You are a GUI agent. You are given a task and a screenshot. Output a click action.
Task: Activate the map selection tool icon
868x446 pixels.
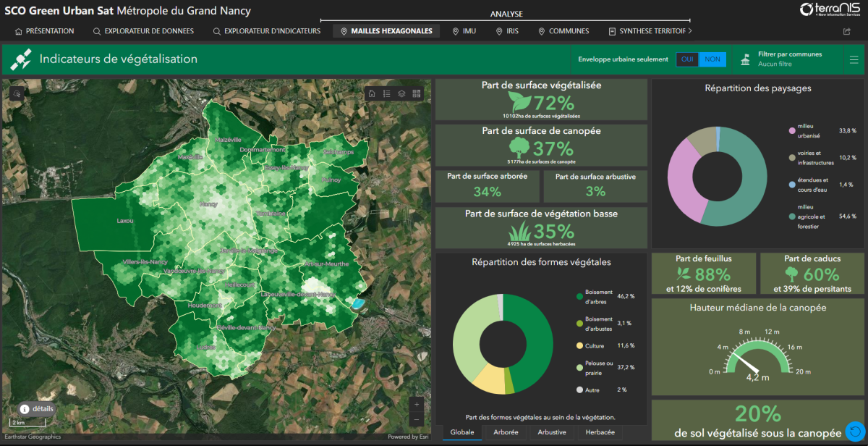coord(17,93)
